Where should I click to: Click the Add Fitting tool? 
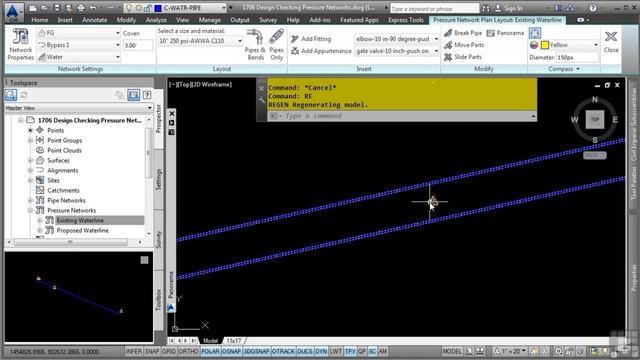pyautogui.click(x=311, y=39)
